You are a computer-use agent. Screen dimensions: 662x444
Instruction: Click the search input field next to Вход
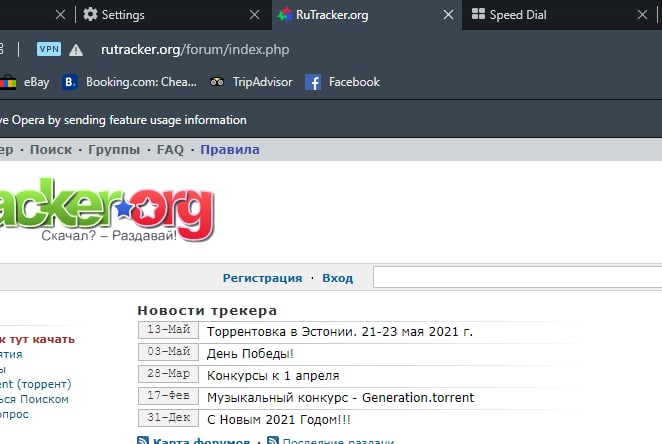[x=518, y=277]
